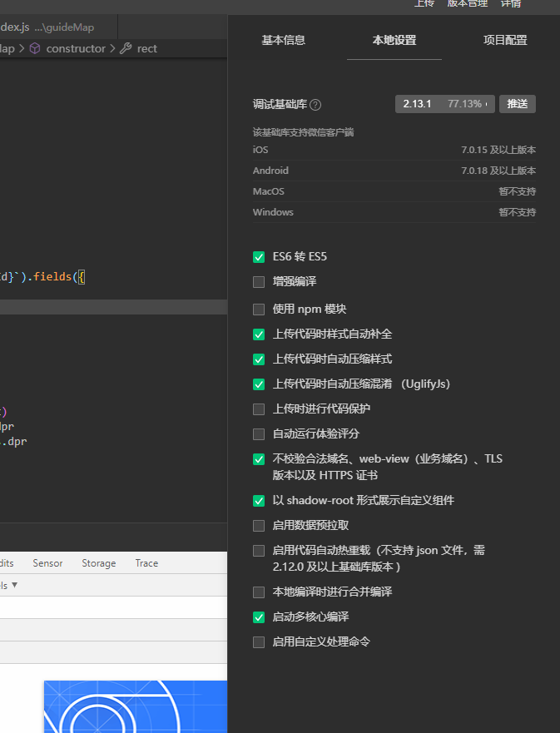Select the constructor cube icon in breadcrumb
This screenshot has width=560, height=733.
(35, 48)
